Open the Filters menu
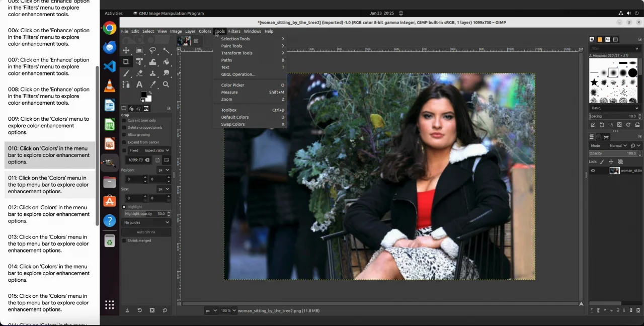Image resolution: width=644 pixels, height=326 pixels. 234,31
